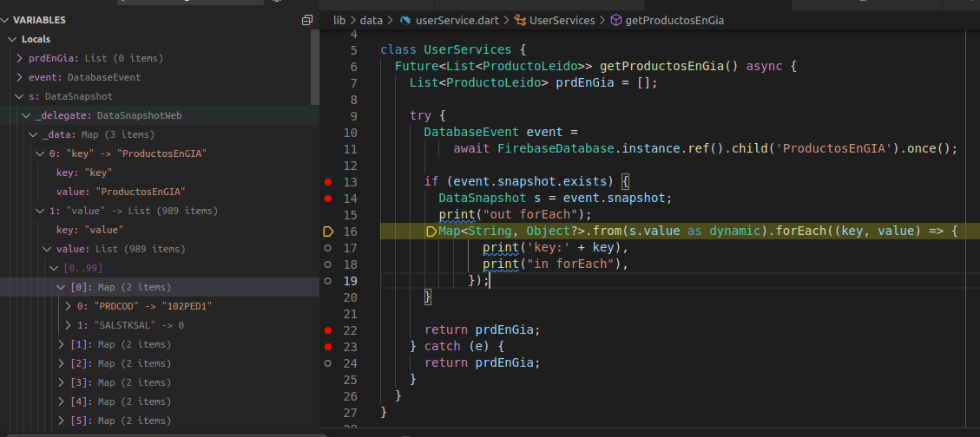Viewport: 980px width, 437px height.
Task: Click the class symbol icon before UserServices breadcrumb
Action: click(x=519, y=20)
